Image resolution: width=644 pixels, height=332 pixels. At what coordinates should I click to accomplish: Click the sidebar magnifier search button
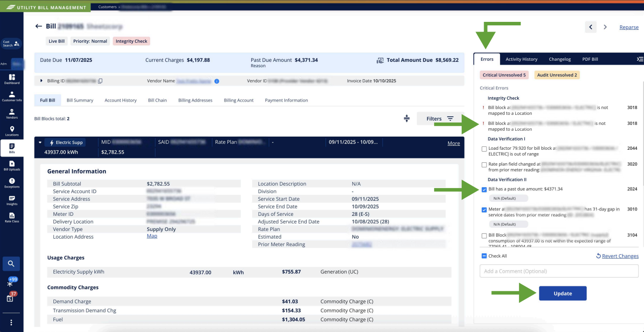click(11, 264)
